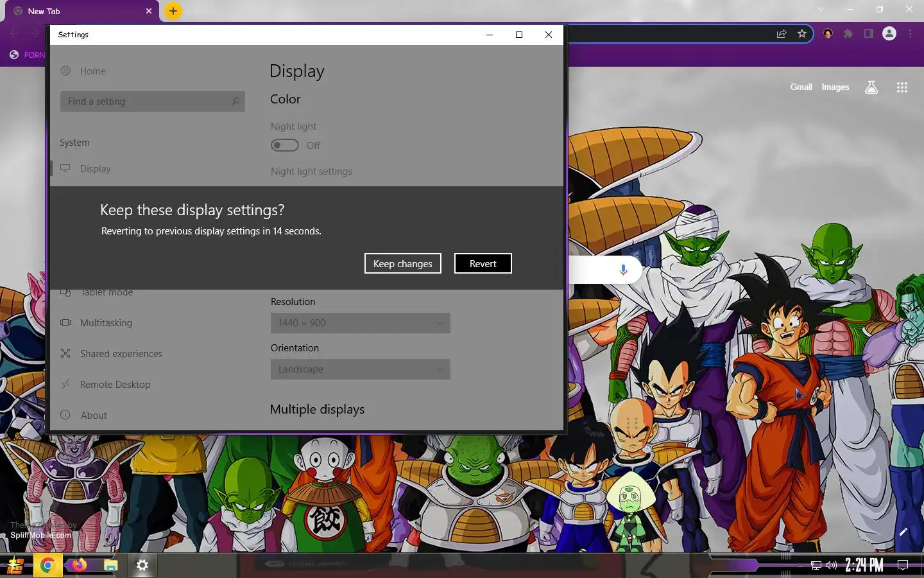This screenshot has width=924, height=578.
Task: Open the Action Center notifications icon
Action: click(x=903, y=566)
